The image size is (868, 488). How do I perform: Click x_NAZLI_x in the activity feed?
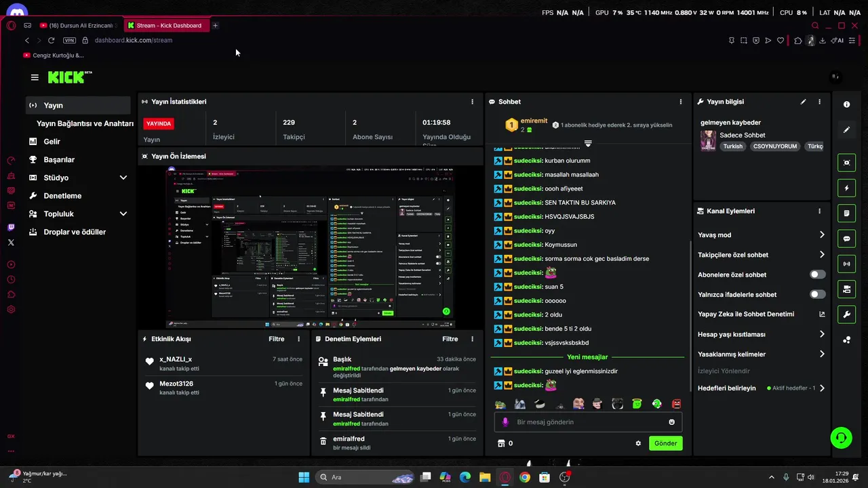176,359
